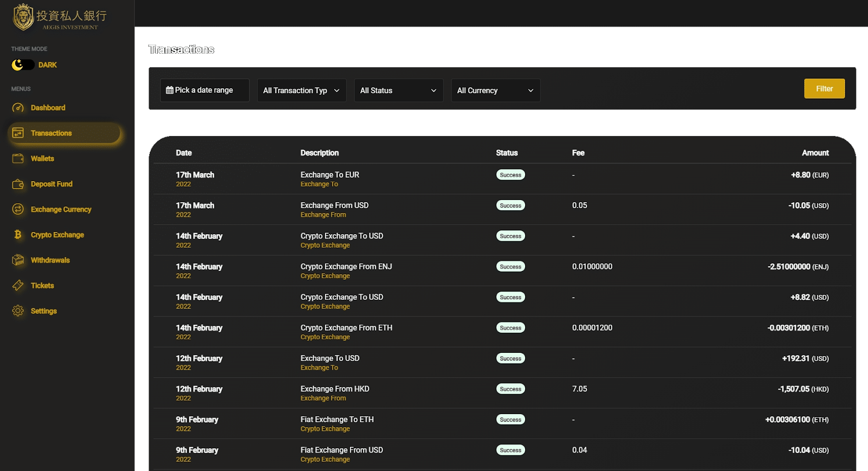Screen dimensions: 868x471
Task: Select the Exchange To USD description
Action: (x=330, y=358)
